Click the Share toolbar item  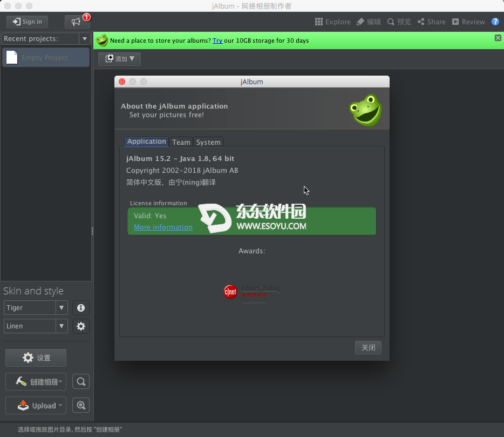(x=431, y=22)
